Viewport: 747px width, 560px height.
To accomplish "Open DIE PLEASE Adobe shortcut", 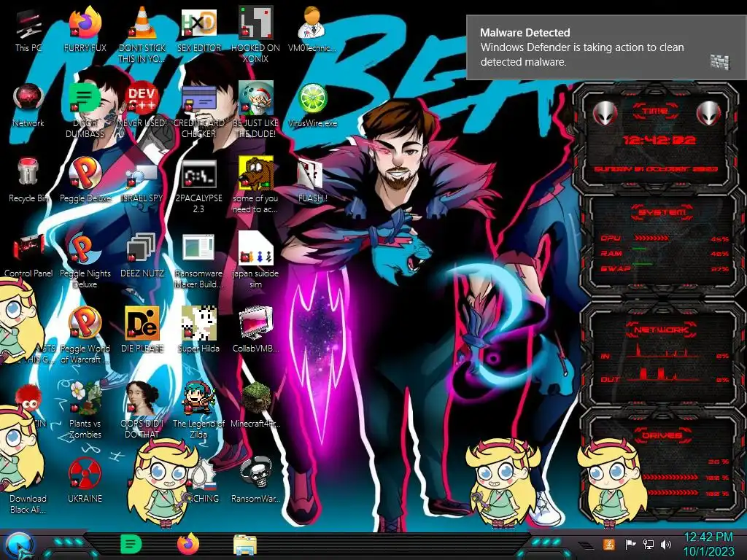I will [142, 331].
